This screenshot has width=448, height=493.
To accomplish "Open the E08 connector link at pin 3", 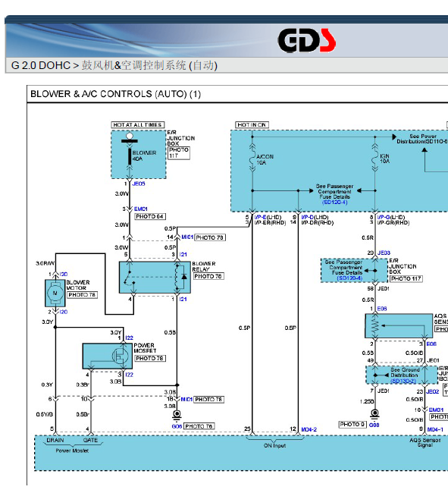I will coord(431,344).
